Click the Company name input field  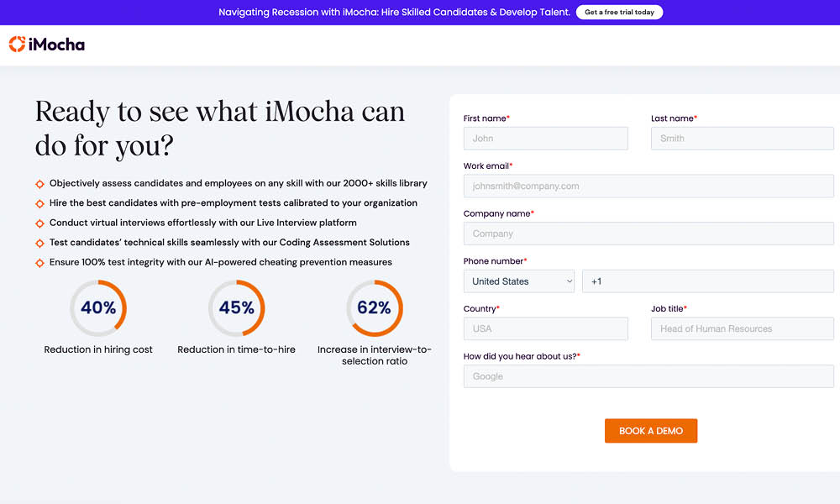(648, 234)
